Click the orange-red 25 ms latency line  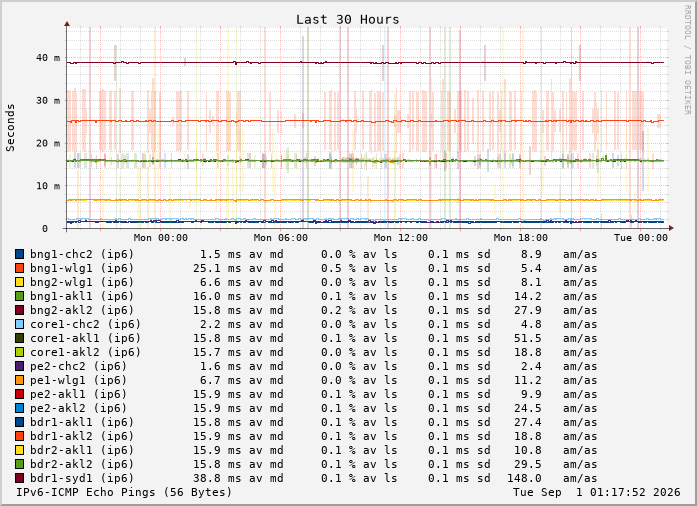[365, 121]
